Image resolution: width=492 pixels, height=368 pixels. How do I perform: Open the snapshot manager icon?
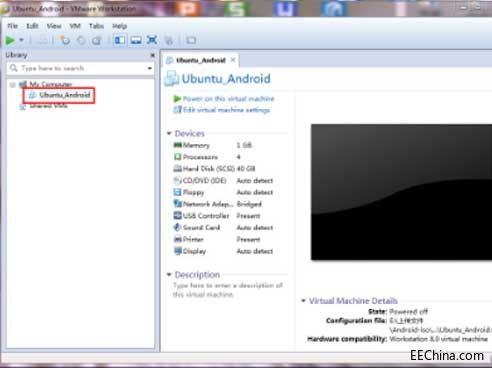(97, 40)
